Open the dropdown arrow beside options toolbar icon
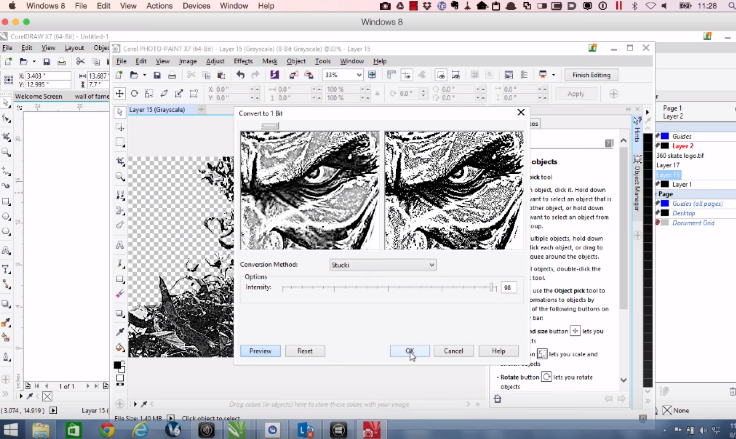736x439 pixels. point(553,75)
